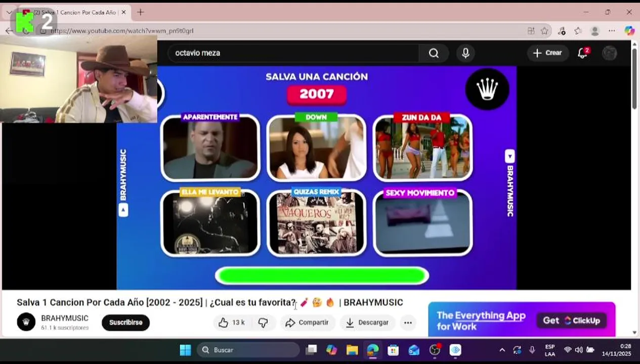Open Outlook from the taskbar
The image size is (640, 364).
[414, 350]
